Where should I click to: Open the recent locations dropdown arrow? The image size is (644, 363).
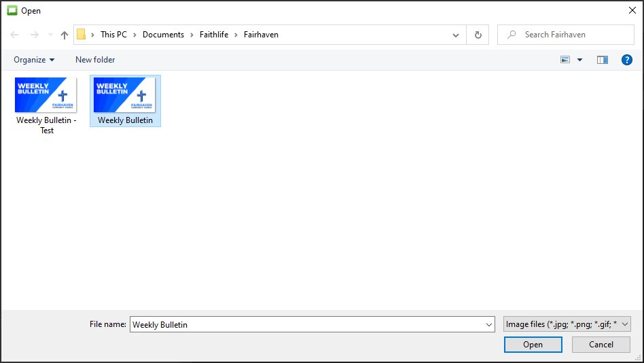click(50, 35)
